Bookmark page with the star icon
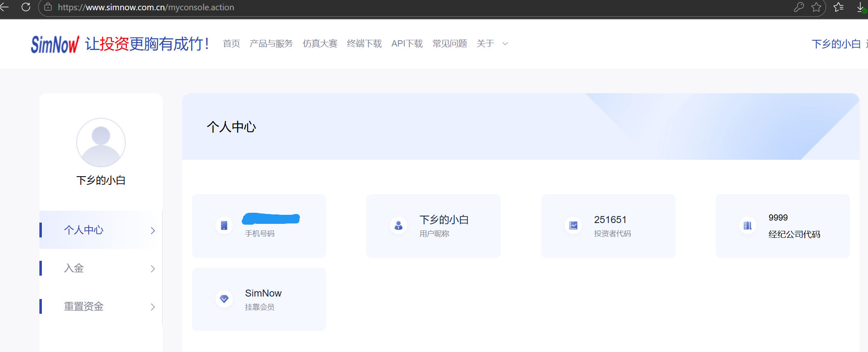 point(816,7)
